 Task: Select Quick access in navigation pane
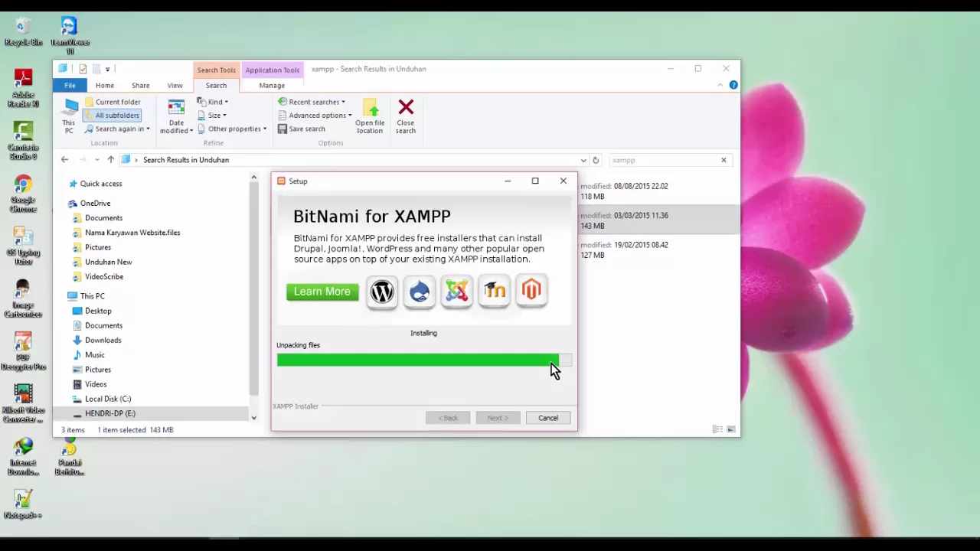click(x=95, y=184)
